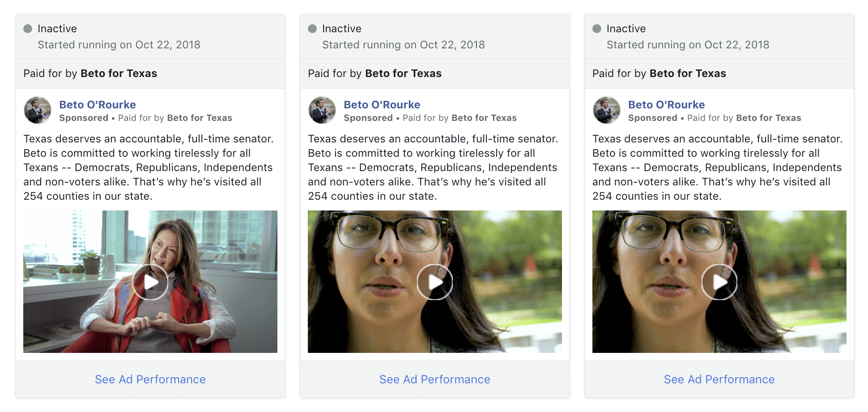
Task: See Ad Performance for the left ad
Action: tap(150, 379)
